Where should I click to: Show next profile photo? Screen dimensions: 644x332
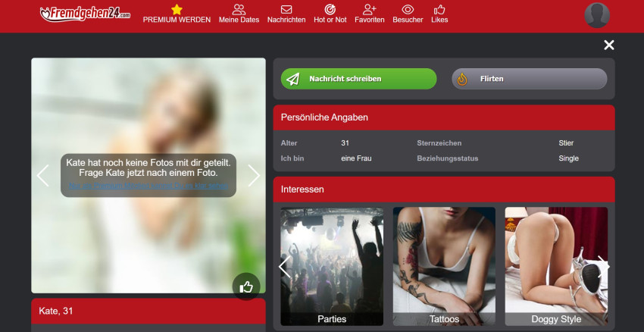pos(254,176)
